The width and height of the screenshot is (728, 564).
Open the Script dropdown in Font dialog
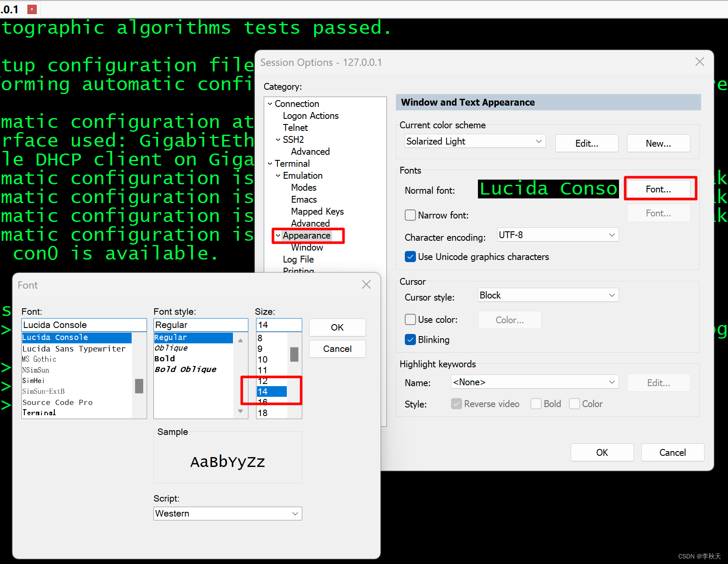tap(227, 514)
